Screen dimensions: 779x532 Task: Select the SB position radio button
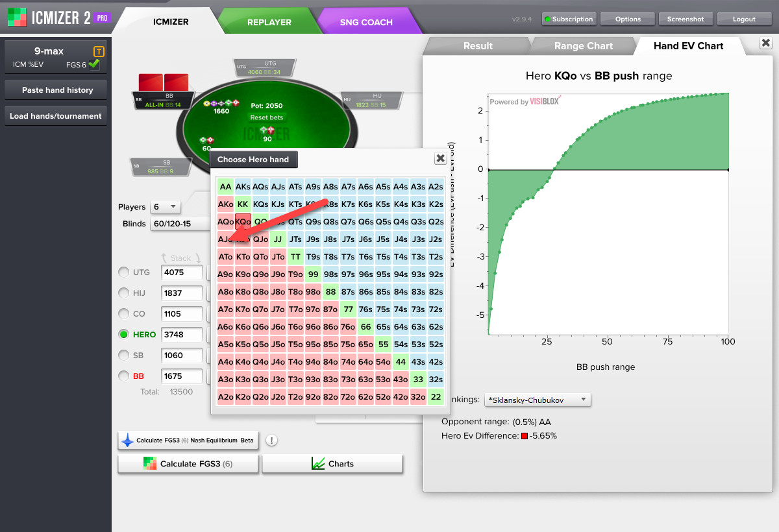click(123, 356)
